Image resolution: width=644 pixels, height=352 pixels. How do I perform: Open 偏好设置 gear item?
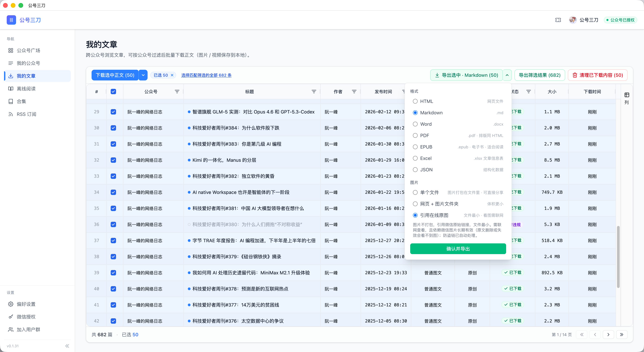(x=38, y=304)
